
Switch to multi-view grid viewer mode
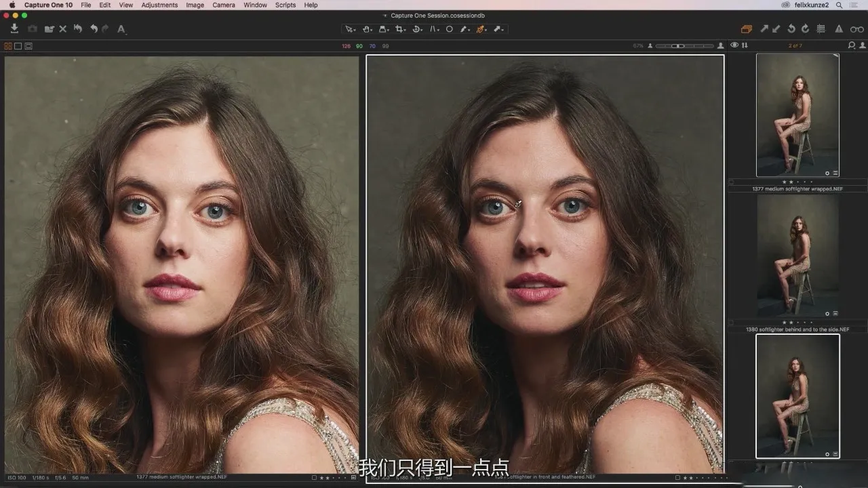pos(8,46)
